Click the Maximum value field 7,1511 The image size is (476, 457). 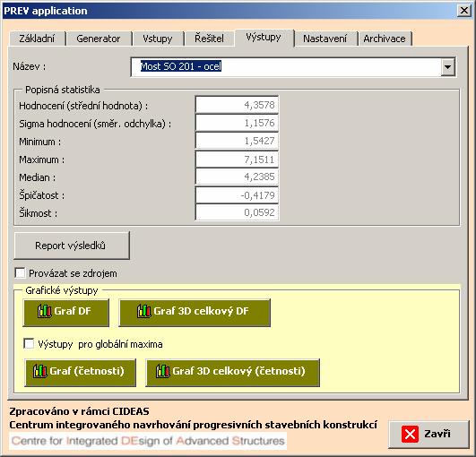237,159
